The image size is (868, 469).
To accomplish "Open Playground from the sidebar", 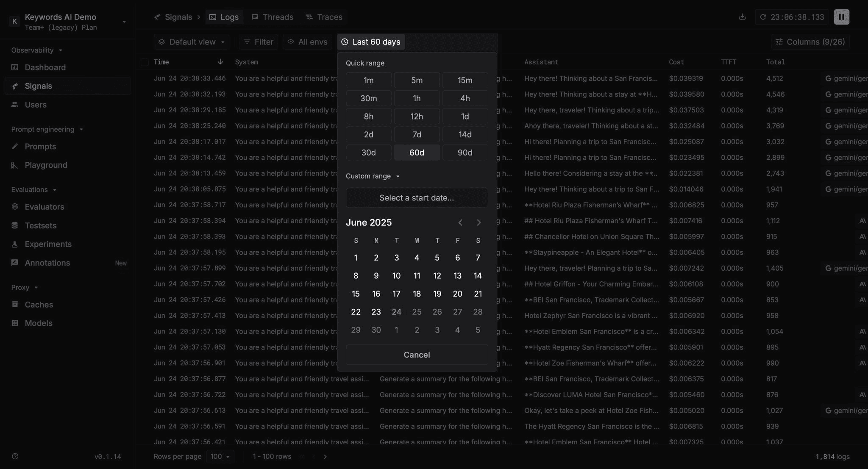I will click(46, 165).
